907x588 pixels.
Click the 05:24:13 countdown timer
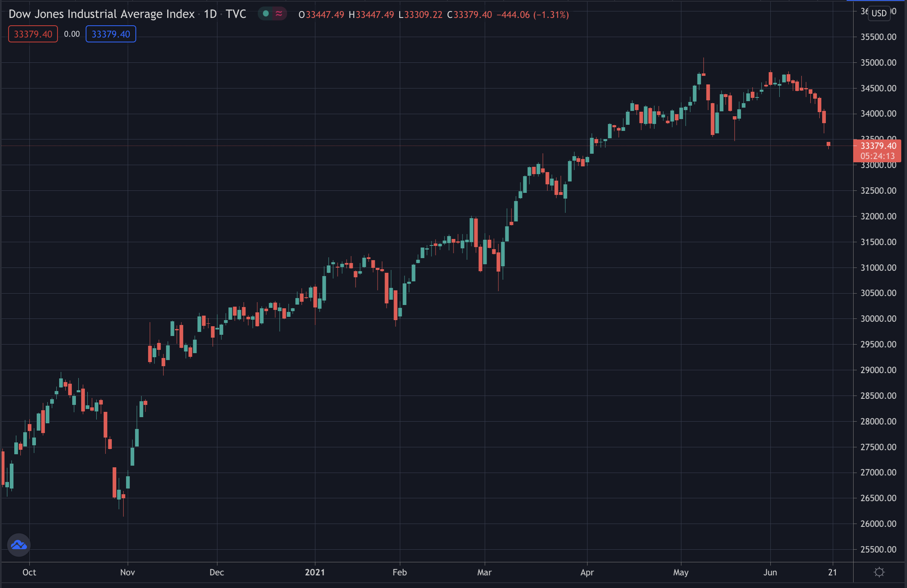[877, 156]
